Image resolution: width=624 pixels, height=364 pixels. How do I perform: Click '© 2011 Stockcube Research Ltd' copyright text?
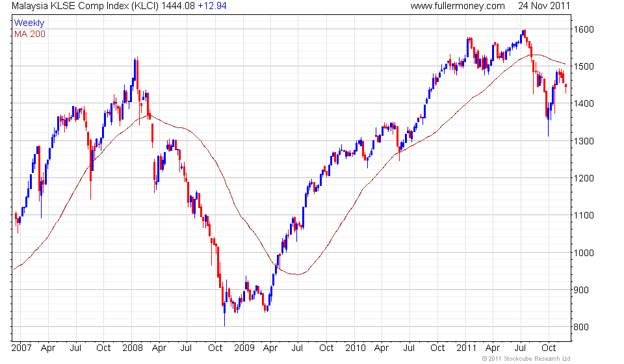tap(526, 359)
